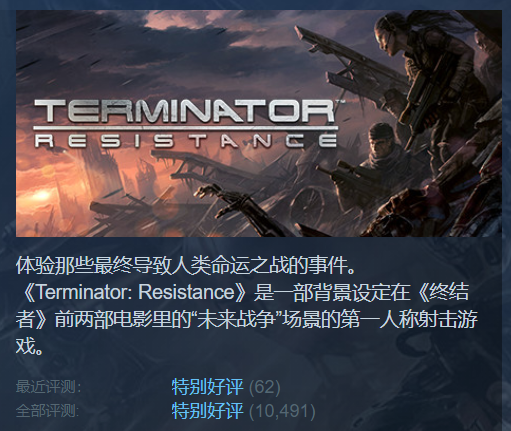Click the first description line about 人类命运之战

pos(186,266)
